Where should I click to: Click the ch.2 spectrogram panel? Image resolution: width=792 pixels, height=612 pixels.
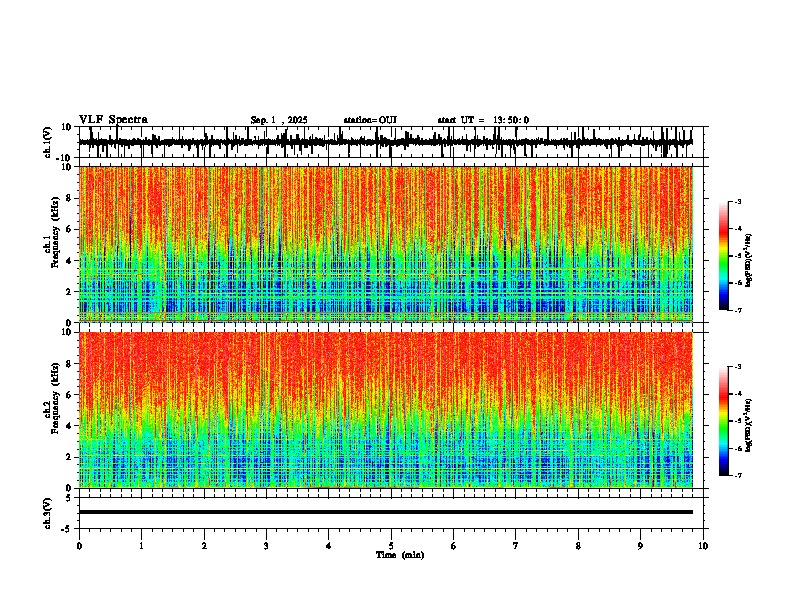(385, 410)
